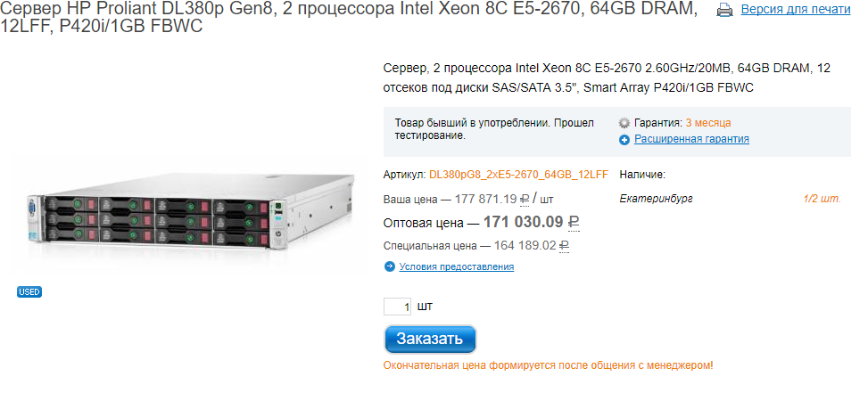Click the ruble sign after 164 189.02

564,245
